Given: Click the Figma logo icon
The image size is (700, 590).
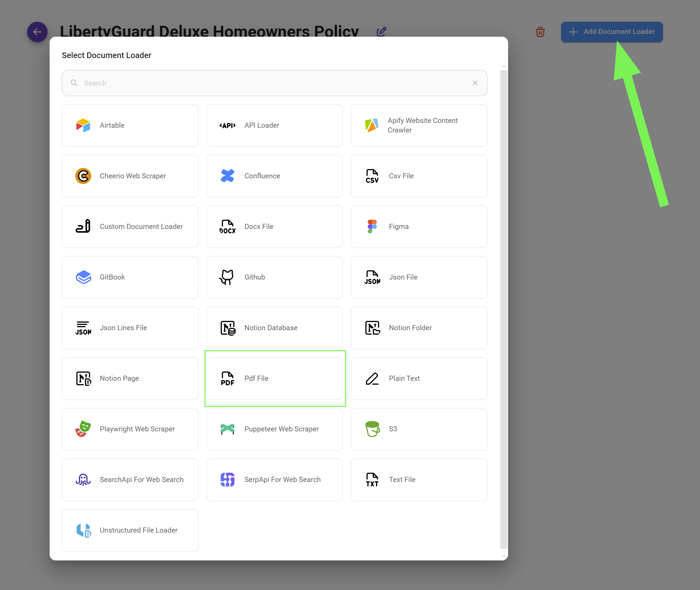Looking at the screenshot, I should [372, 227].
